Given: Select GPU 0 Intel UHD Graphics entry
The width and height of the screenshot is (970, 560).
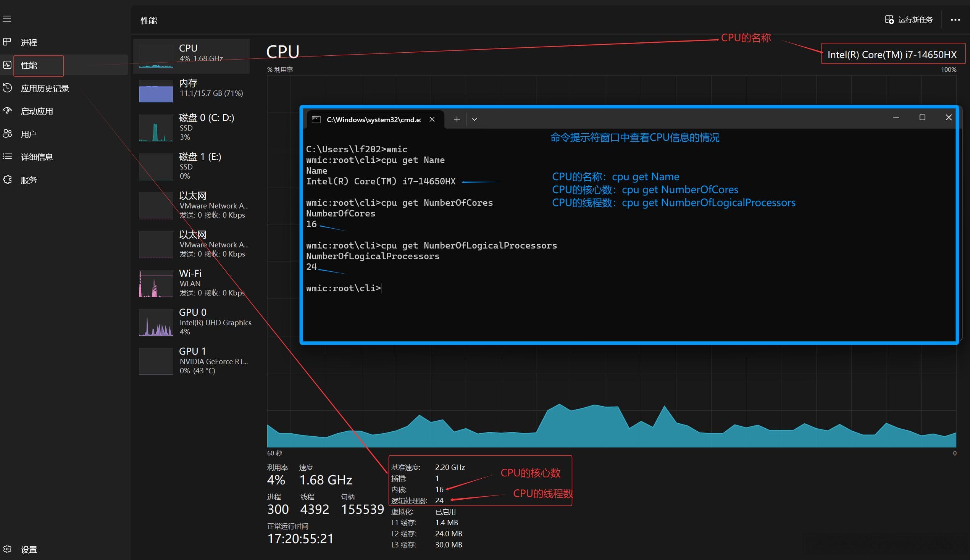Looking at the screenshot, I should point(192,322).
